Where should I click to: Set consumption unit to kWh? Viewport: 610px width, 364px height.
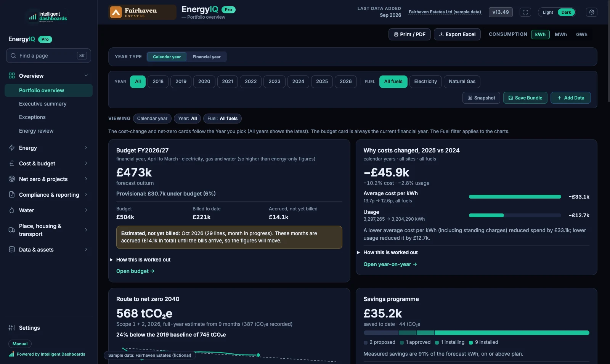pos(540,34)
